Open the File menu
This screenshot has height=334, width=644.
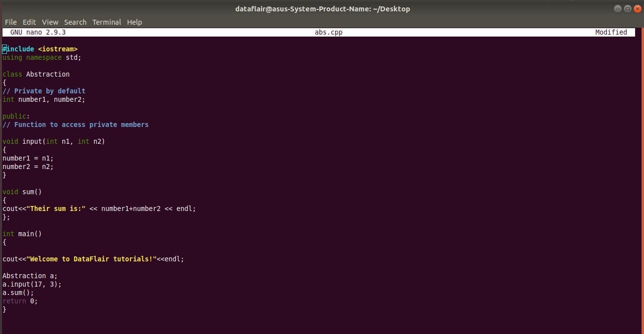(10, 22)
